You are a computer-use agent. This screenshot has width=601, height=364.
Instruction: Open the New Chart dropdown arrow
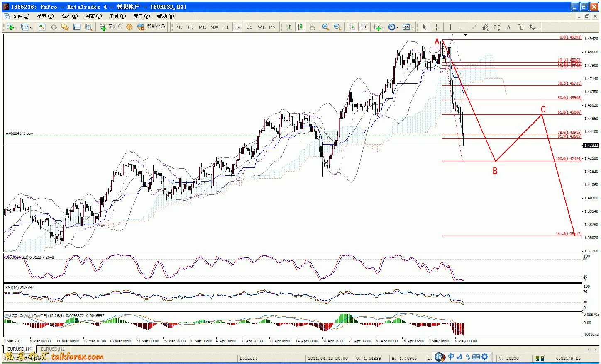click(16, 27)
